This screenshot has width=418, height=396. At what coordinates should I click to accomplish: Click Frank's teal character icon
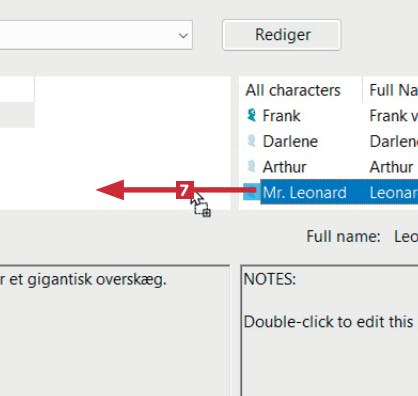click(x=252, y=115)
